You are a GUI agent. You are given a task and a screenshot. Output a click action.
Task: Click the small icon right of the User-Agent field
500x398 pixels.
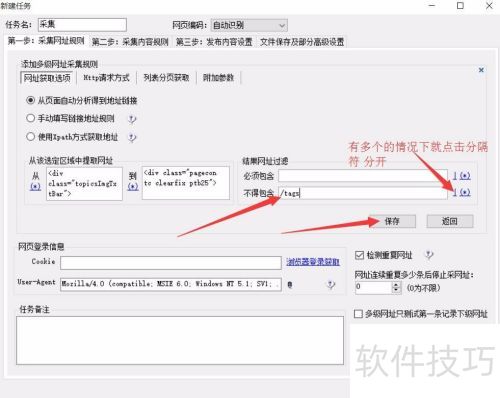(290, 285)
